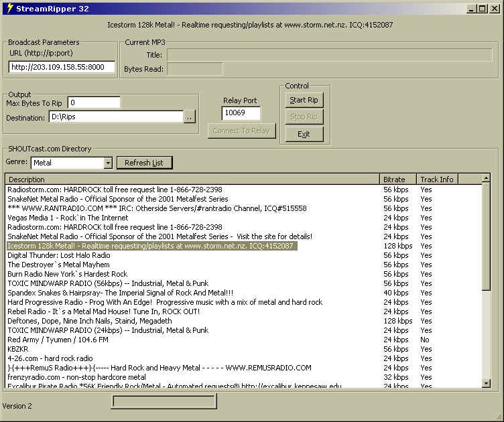Click the Bytes Read field
The image size is (504, 422).
click(195, 69)
